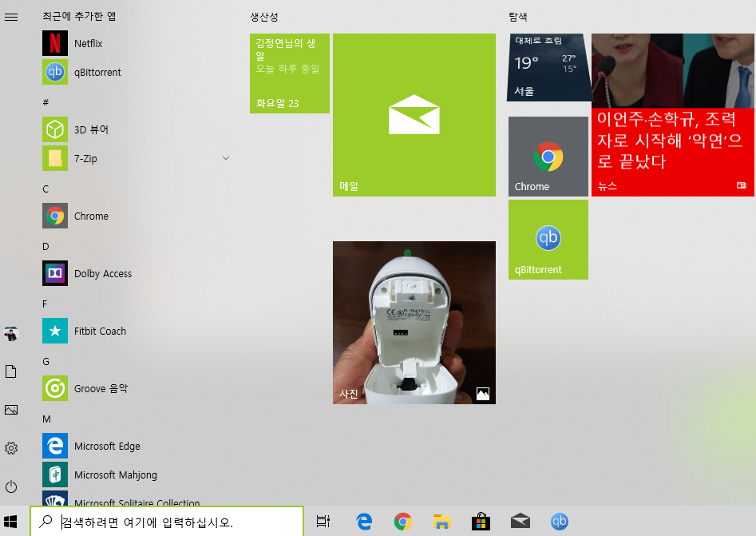Jump via the G letter header
This screenshot has width=756, height=536.
tap(46, 361)
